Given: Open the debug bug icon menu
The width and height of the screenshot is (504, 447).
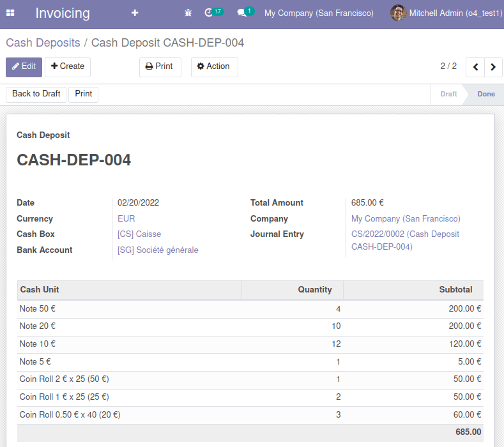Looking at the screenshot, I should (188, 13).
